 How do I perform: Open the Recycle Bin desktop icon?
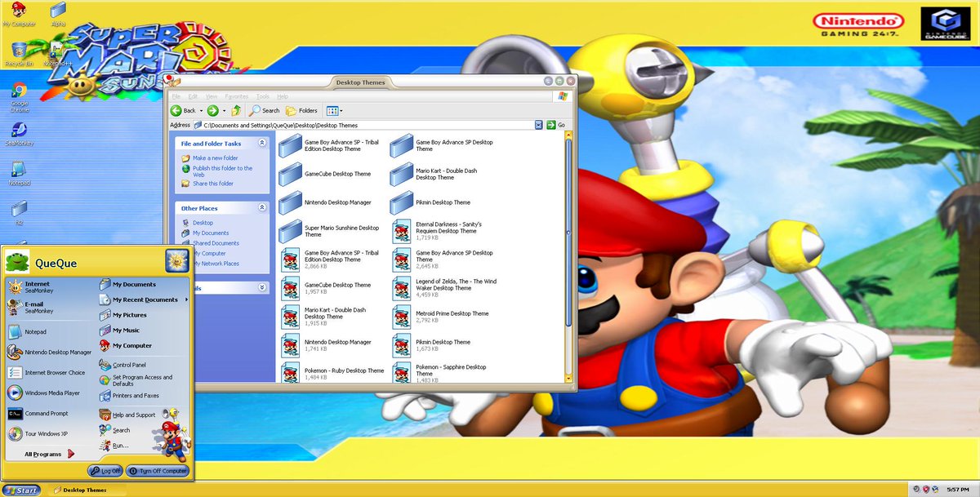19,54
